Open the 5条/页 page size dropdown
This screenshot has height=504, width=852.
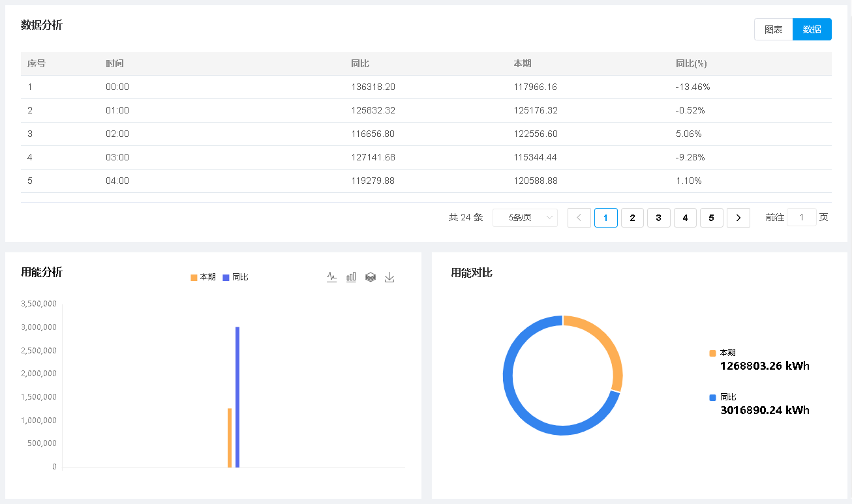[x=525, y=218]
